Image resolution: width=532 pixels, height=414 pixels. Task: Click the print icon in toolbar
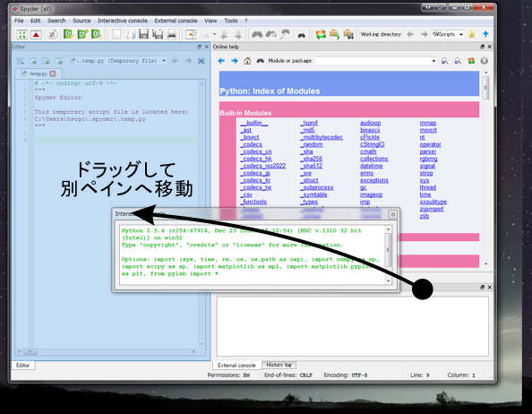pyautogui.click(x=172, y=34)
